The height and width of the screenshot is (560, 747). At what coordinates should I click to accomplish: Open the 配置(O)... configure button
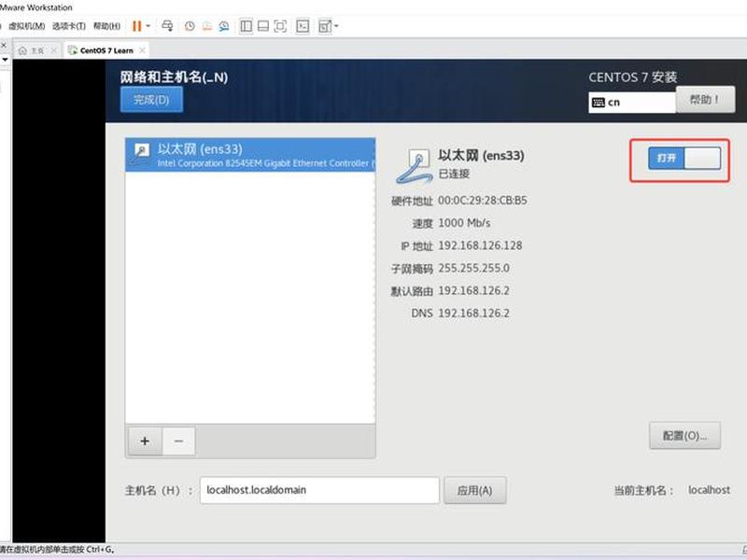pyautogui.click(x=685, y=435)
